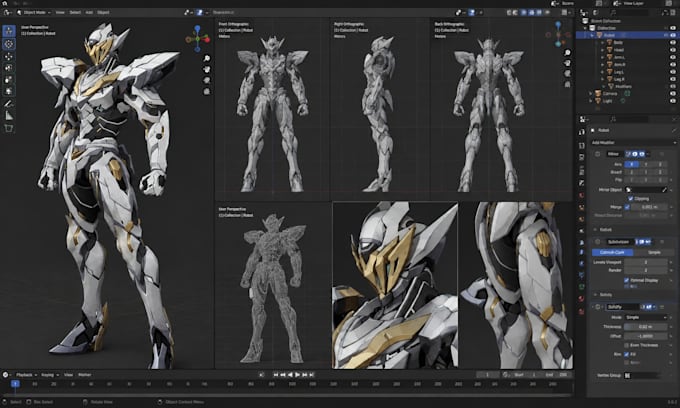Viewport: 680px width, 408px height.
Task: Click the Play animation button
Action: (x=297, y=375)
